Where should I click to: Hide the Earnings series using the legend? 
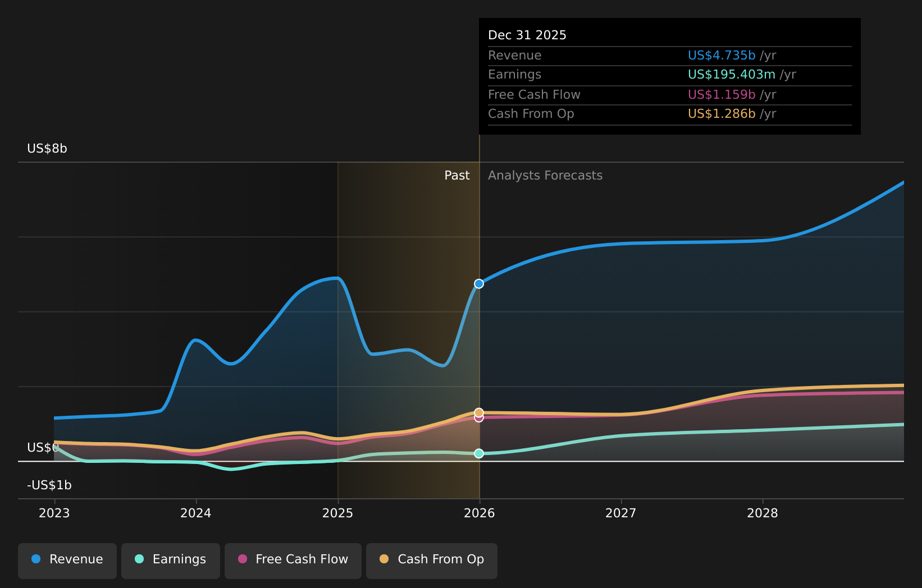click(x=170, y=561)
